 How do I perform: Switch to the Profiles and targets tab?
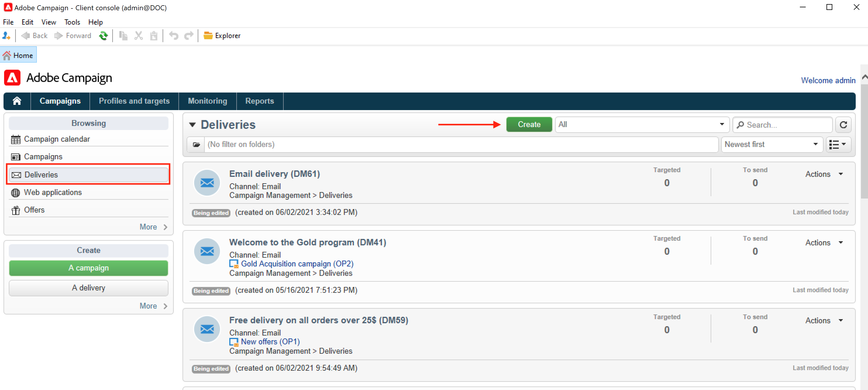tap(134, 101)
